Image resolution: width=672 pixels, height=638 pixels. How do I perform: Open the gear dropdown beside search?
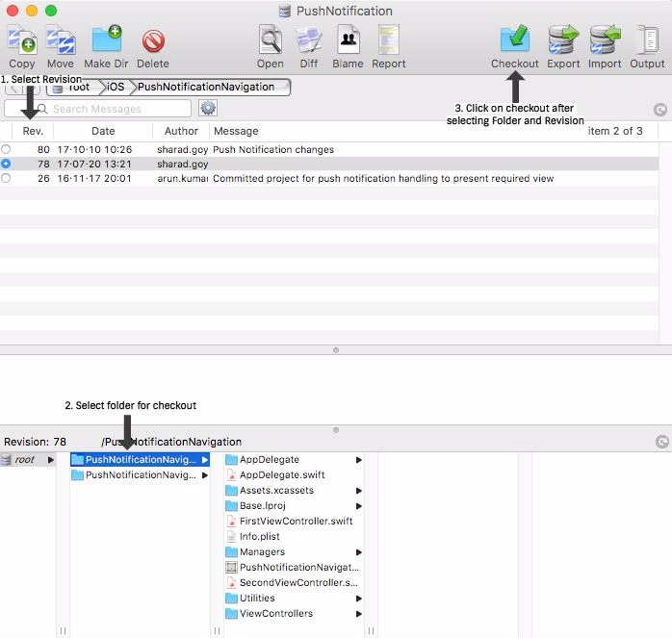click(208, 109)
